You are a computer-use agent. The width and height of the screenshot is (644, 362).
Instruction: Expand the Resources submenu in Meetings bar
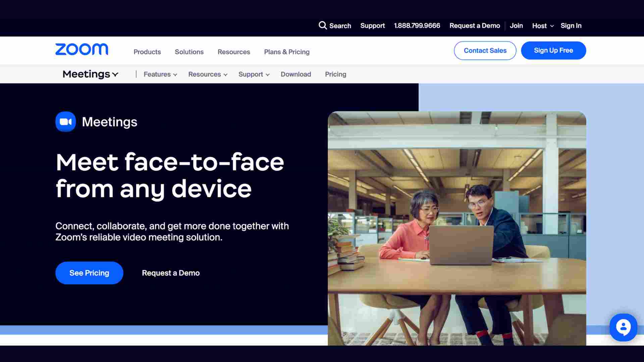[208, 74]
